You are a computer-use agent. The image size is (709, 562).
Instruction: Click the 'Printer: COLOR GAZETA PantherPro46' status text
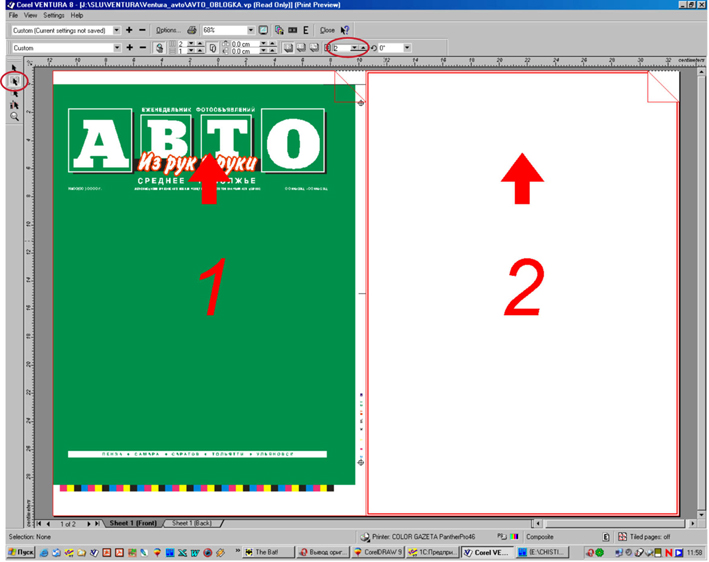click(x=423, y=537)
